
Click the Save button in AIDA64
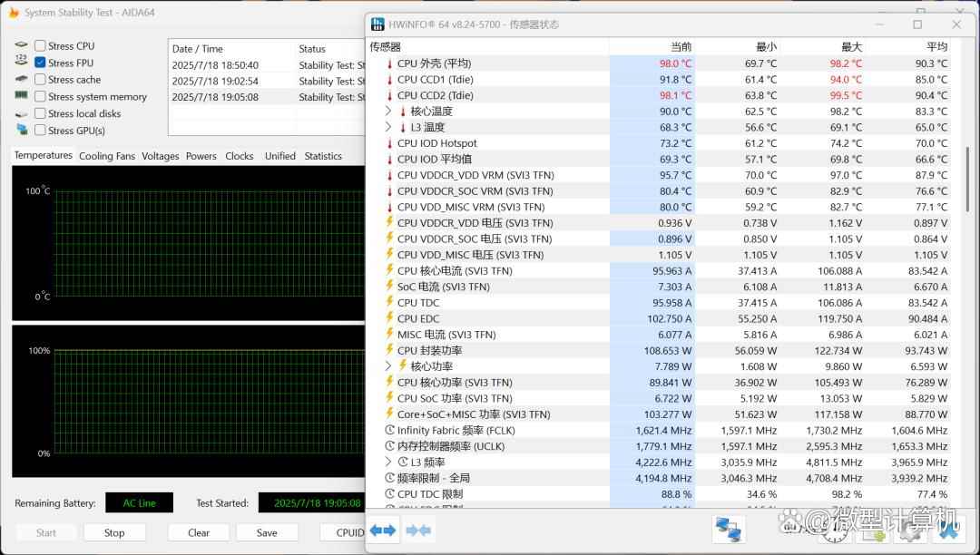[267, 532]
